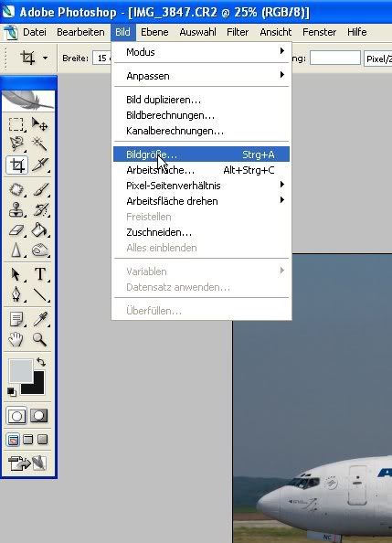The image size is (392, 543).
Task: Select the Lasso tool
Action: tap(16, 144)
